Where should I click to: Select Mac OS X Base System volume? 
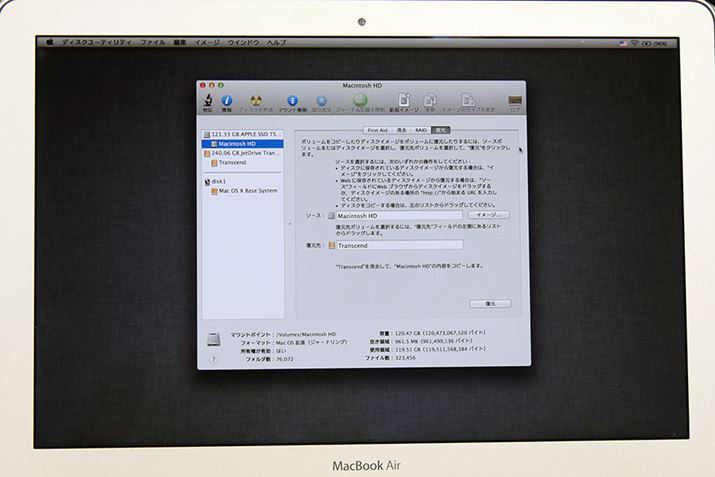247,190
